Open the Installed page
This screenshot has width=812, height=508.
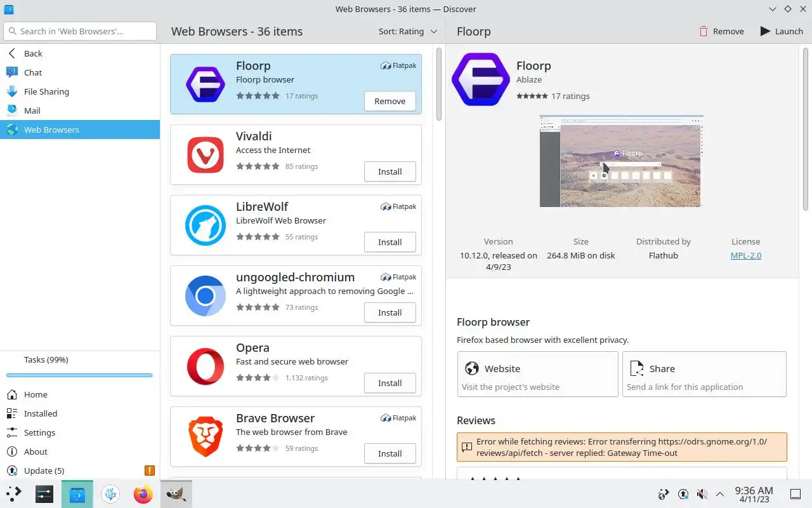(x=80, y=413)
